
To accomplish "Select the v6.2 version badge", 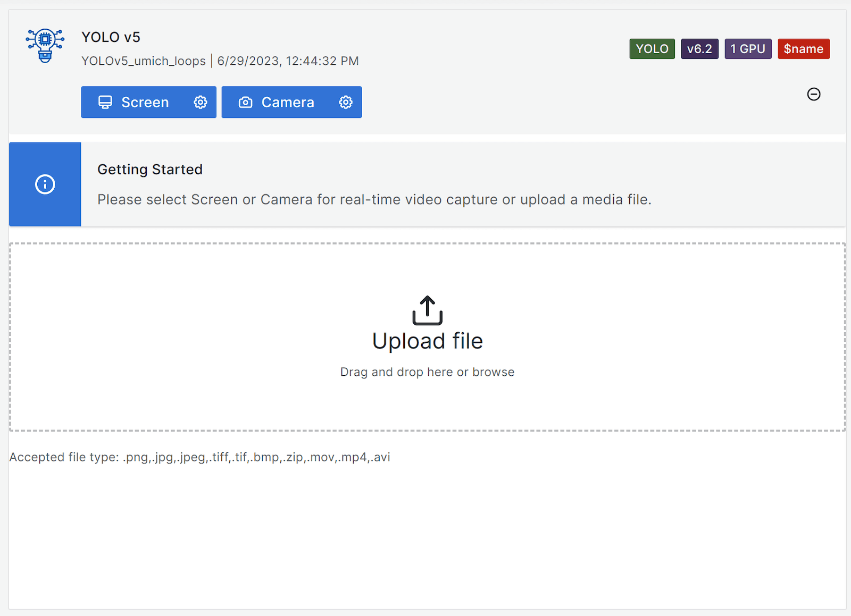I will click(699, 49).
